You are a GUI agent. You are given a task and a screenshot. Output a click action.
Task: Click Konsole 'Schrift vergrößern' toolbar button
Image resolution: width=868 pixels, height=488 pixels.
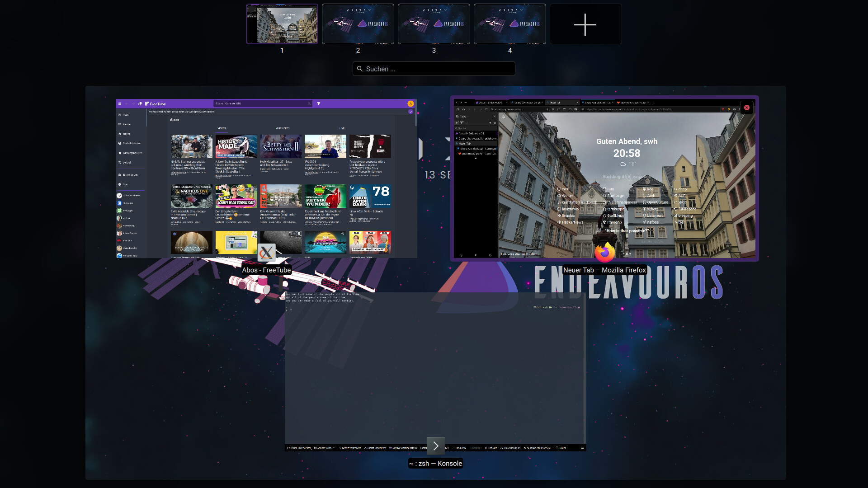[x=349, y=448]
